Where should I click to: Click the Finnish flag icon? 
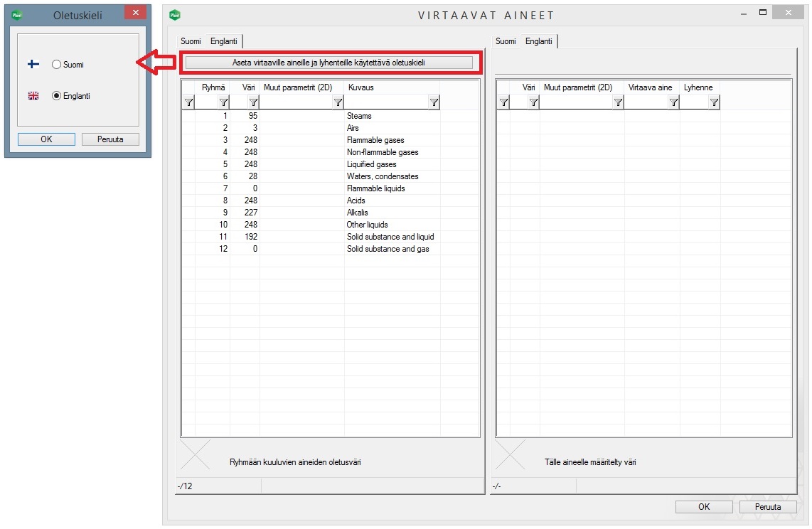tap(33, 65)
